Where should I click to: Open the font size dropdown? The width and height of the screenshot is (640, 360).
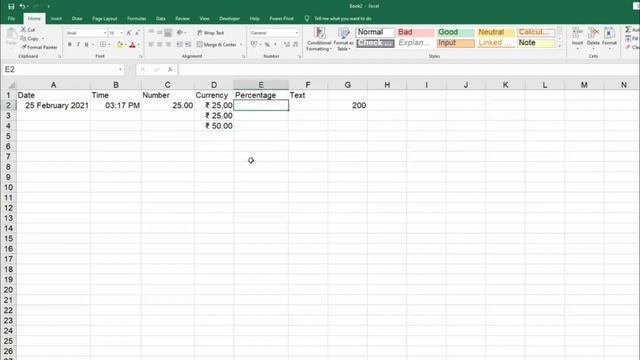[122, 33]
